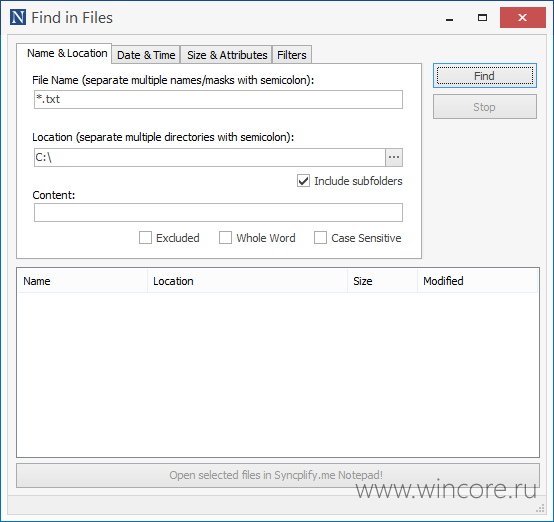554x522 pixels.
Task: Open the location browse ellipsis button
Action: click(x=394, y=157)
